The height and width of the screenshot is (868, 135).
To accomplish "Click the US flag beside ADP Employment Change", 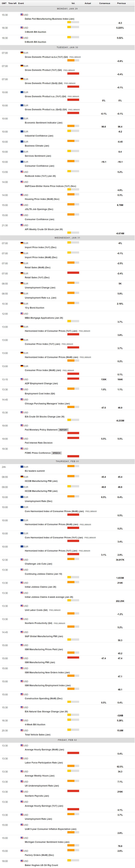I will (22, 379).
